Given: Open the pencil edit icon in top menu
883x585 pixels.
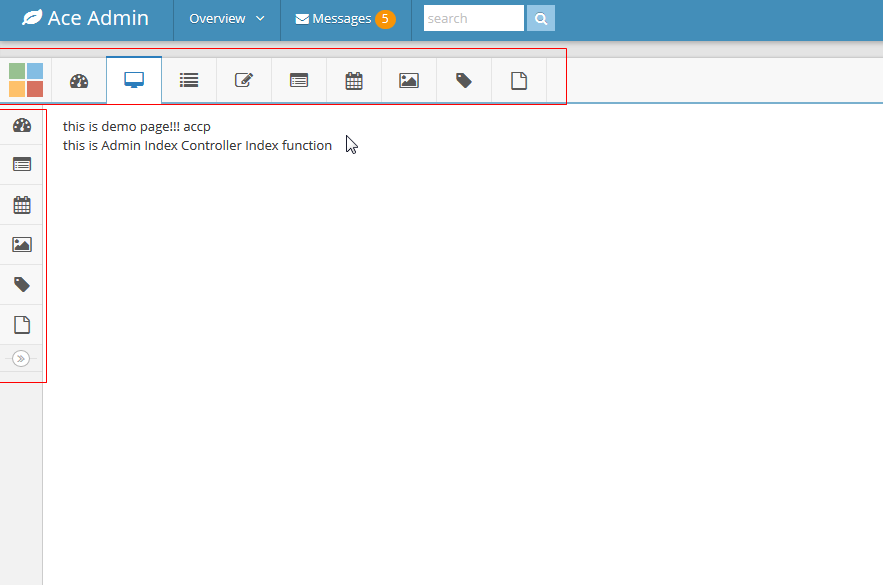Looking at the screenshot, I should coord(244,81).
